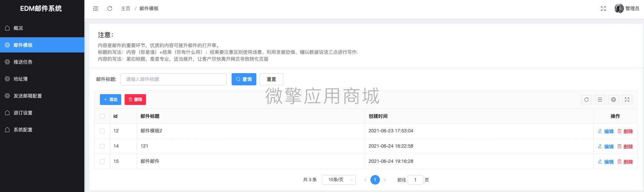Select the checkbox for row id 15
This screenshot has height=192, width=644.
tap(102, 162)
